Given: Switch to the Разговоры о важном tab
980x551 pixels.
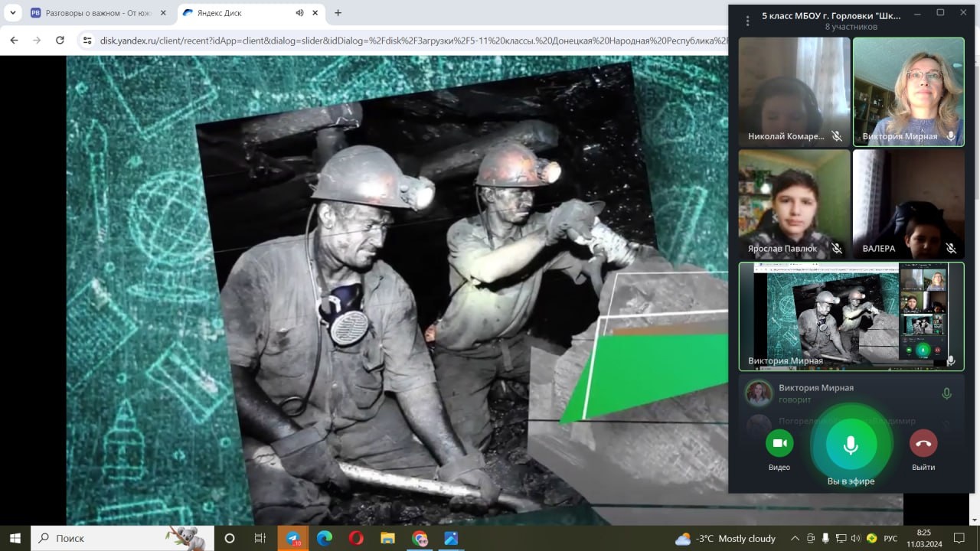Looking at the screenshot, I should click(99, 13).
